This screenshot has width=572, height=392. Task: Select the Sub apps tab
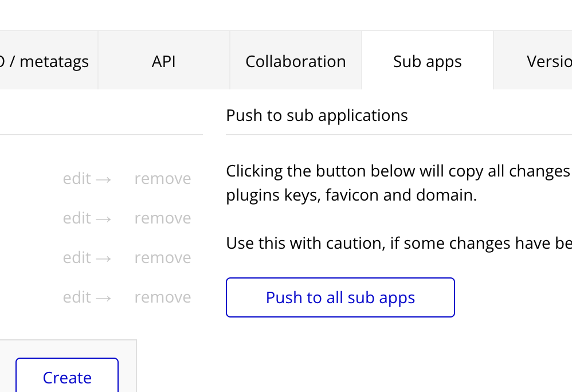point(428,61)
